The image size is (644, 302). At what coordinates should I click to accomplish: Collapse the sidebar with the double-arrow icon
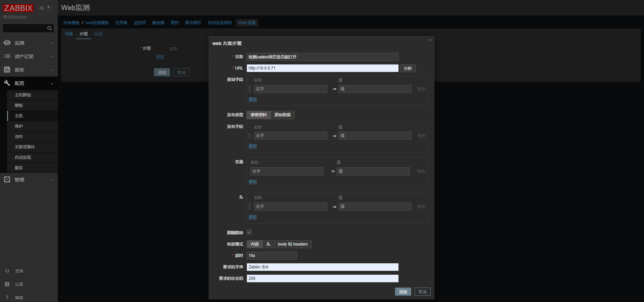click(x=42, y=8)
